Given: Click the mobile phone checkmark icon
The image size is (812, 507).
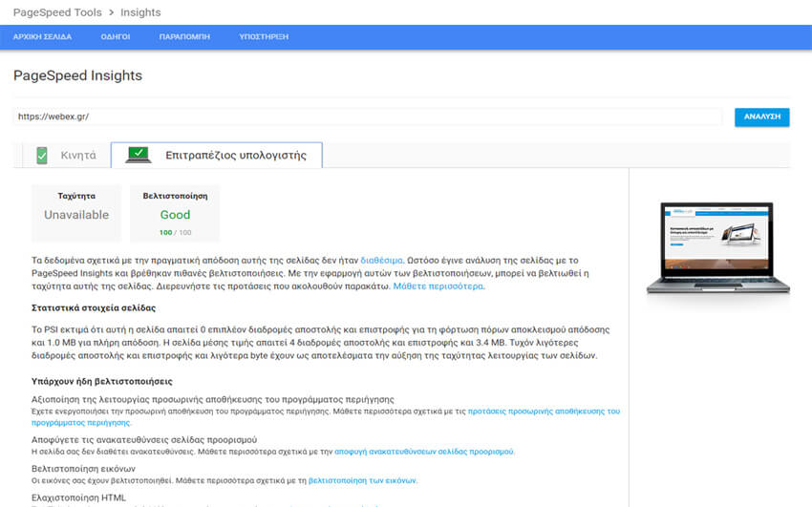Looking at the screenshot, I should pyautogui.click(x=42, y=156).
